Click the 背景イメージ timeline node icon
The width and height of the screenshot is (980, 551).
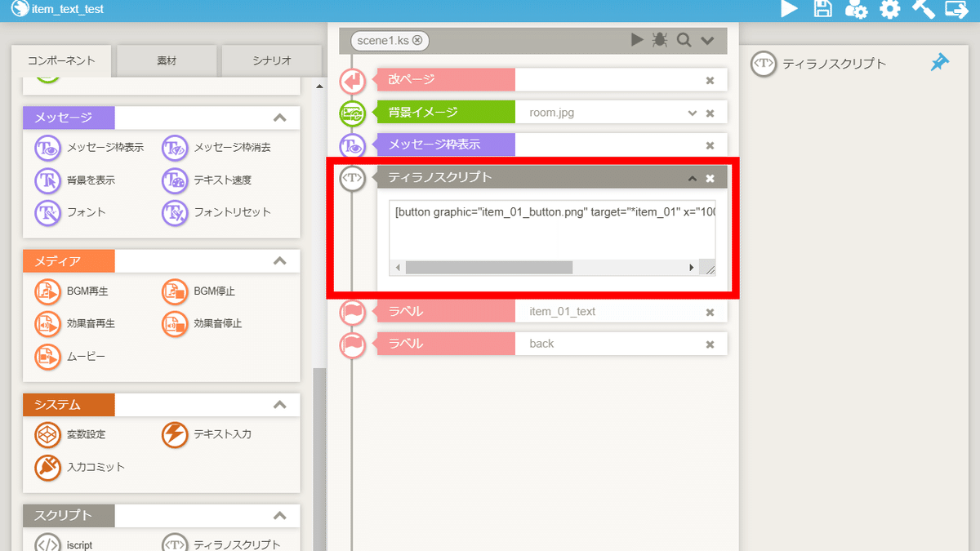click(x=353, y=113)
